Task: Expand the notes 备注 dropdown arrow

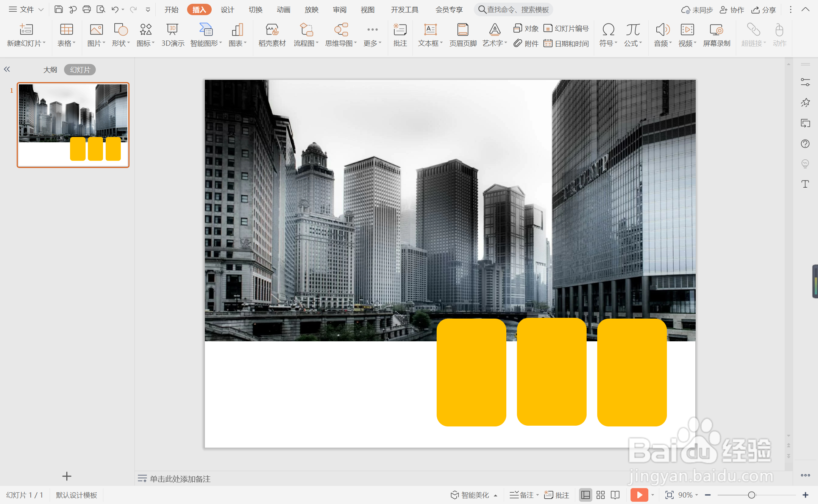Action: point(537,495)
